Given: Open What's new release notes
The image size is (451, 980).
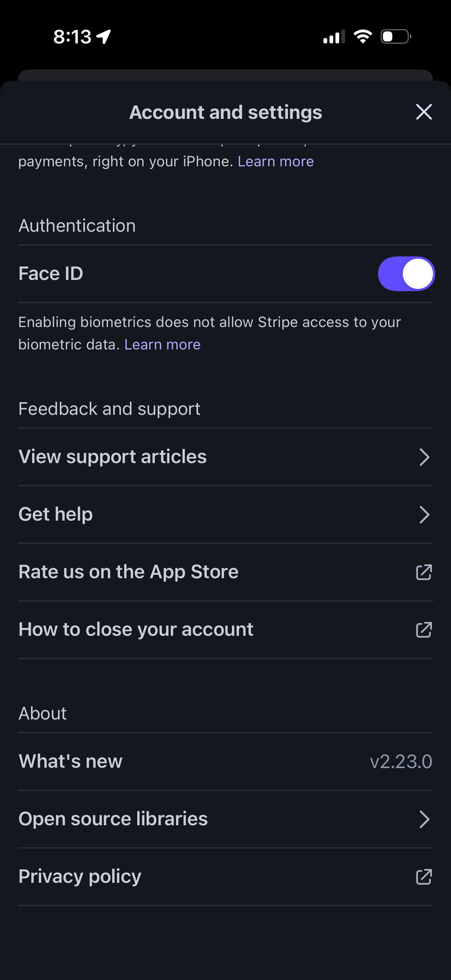Looking at the screenshot, I should click(70, 761).
